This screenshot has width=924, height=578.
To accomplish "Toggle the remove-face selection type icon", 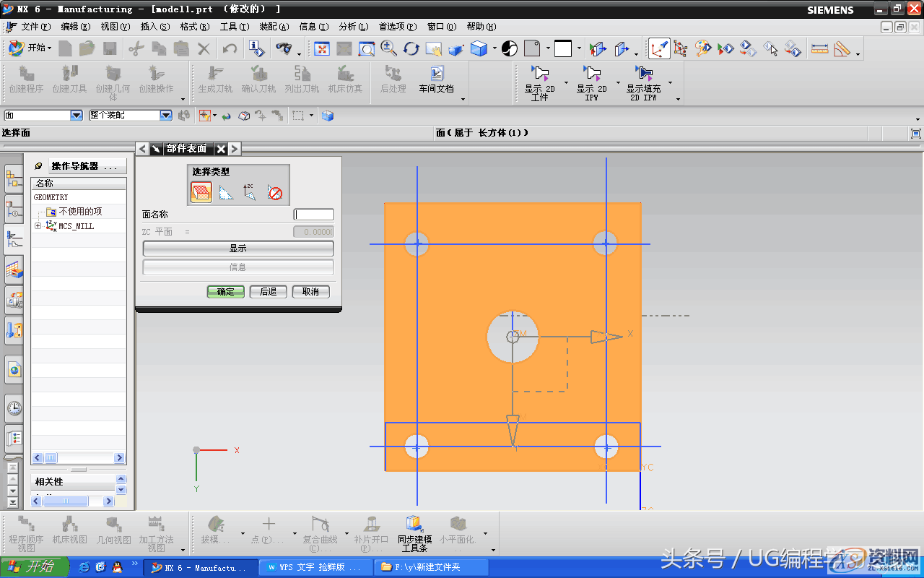I will click(x=274, y=192).
